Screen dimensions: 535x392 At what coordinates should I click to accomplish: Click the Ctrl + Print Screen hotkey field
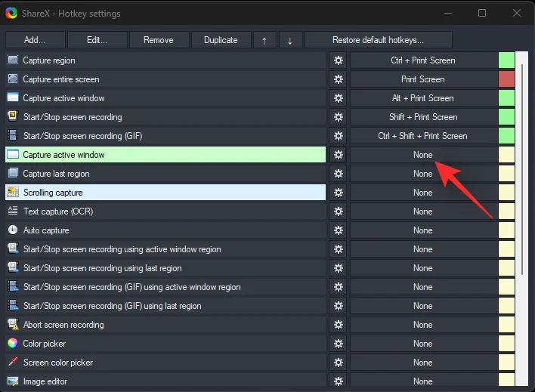422,60
